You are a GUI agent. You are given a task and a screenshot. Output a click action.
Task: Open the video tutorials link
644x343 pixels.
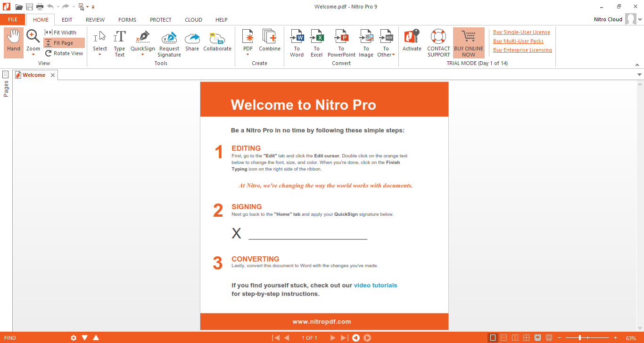(x=375, y=285)
